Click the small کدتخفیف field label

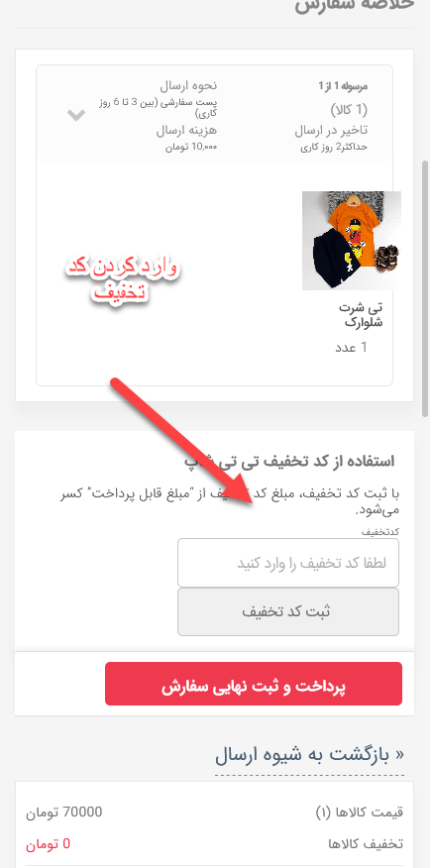[380, 531]
